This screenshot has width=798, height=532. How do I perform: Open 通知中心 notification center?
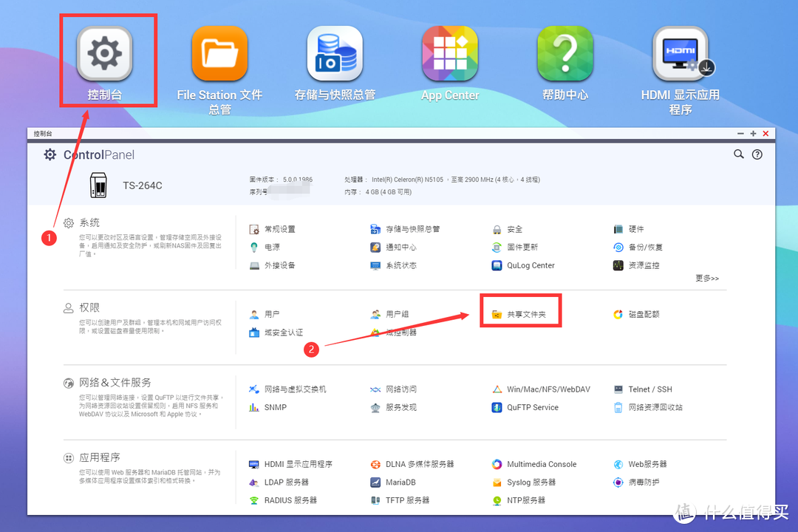[393, 248]
